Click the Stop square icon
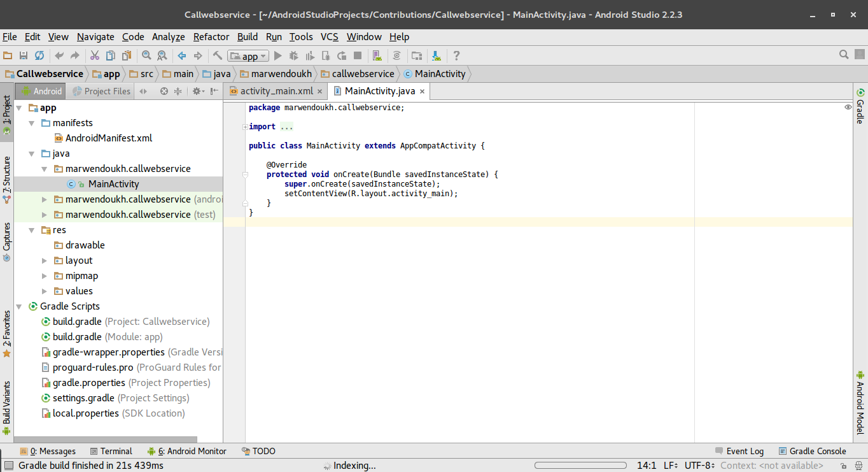The image size is (868, 472). point(358,56)
